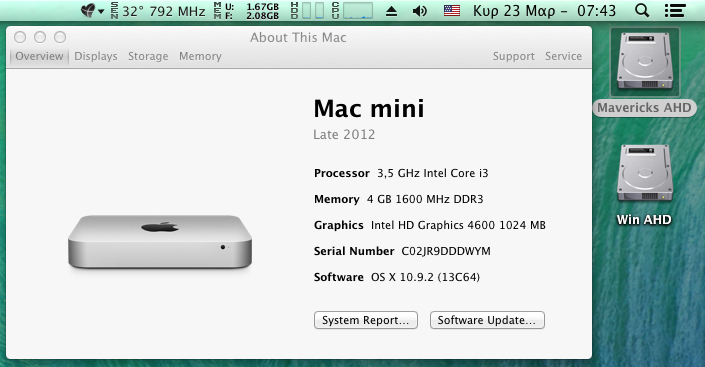Click the memory usage 1.67GB readout
This screenshot has height=367, width=705.
click(263, 7)
